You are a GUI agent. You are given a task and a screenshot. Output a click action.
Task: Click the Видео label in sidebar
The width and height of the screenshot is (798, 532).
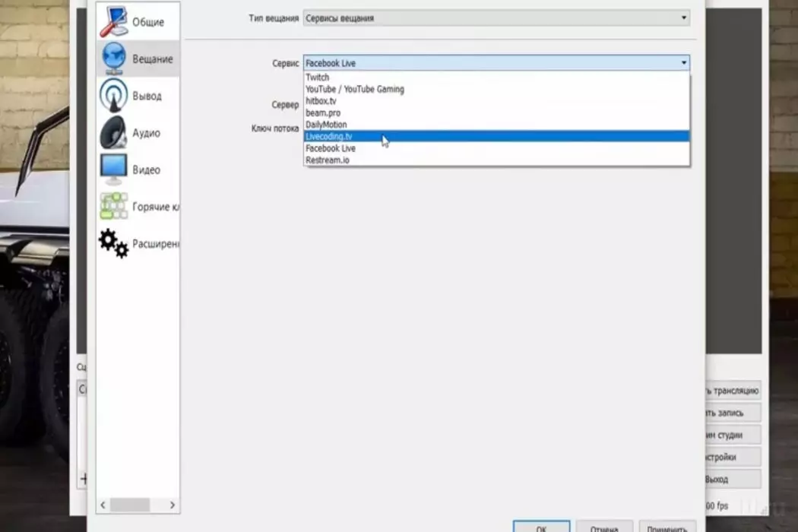click(146, 169)
